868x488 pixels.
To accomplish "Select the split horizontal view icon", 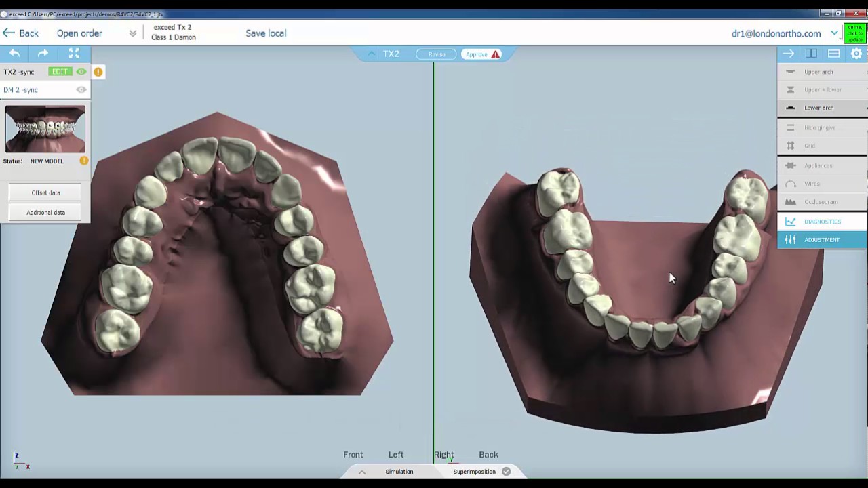I will pos(834,53).
